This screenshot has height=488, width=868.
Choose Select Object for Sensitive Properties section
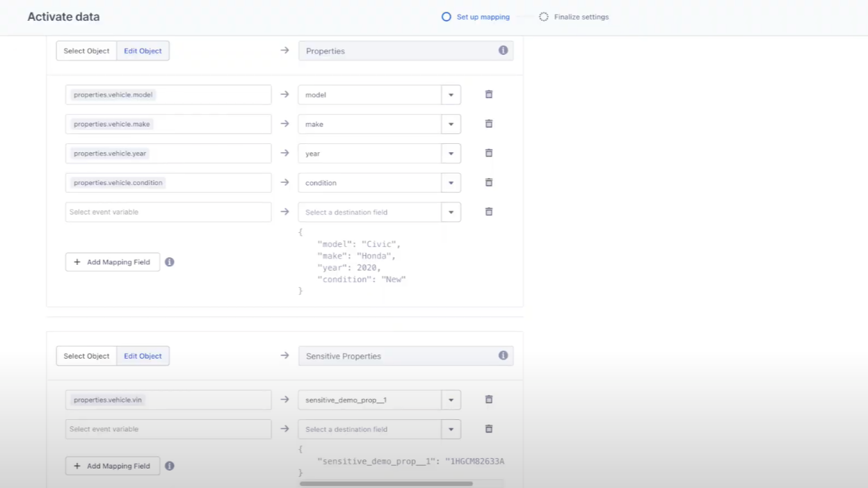coord(86,356)
